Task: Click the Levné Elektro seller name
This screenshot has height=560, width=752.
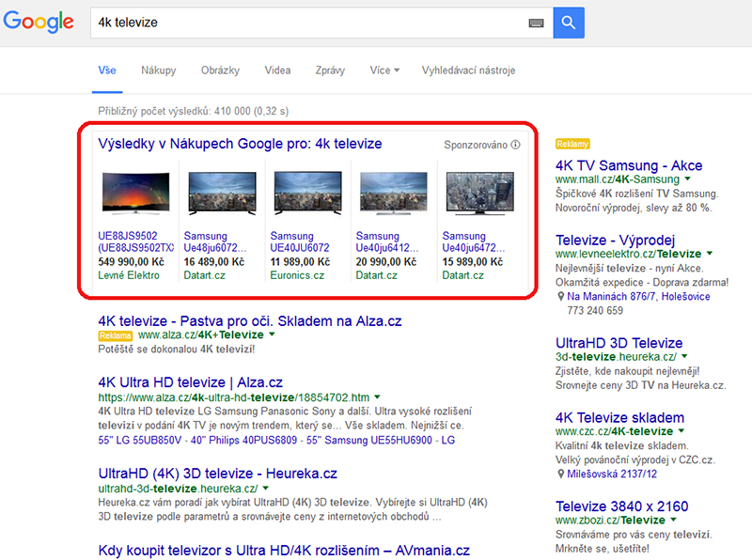Action: tap(129, 275)
